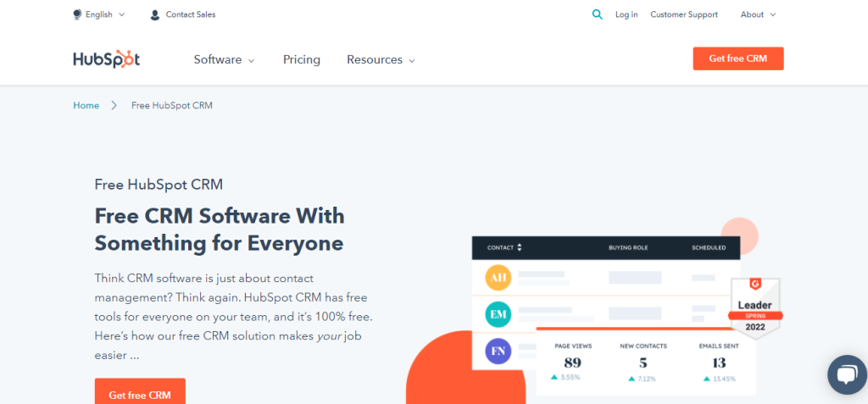This screenshot has height=404, width=868.
Task: Expand the About menu
Action: 759,14
